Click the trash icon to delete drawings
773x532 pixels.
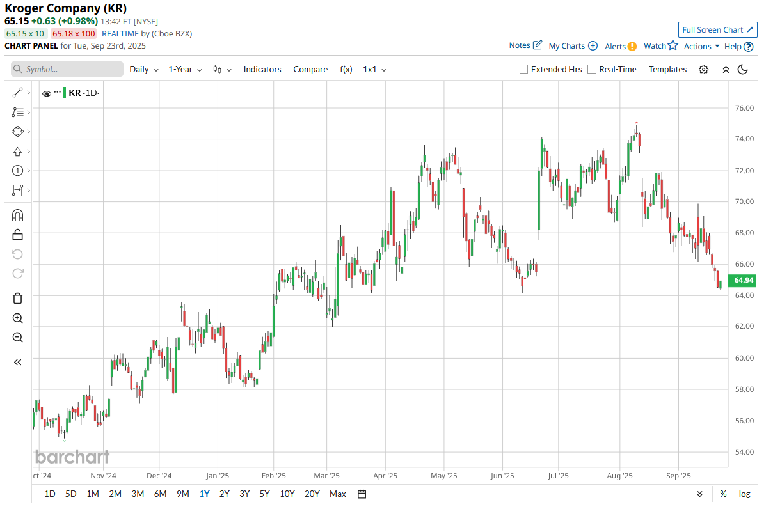point(17,298)
